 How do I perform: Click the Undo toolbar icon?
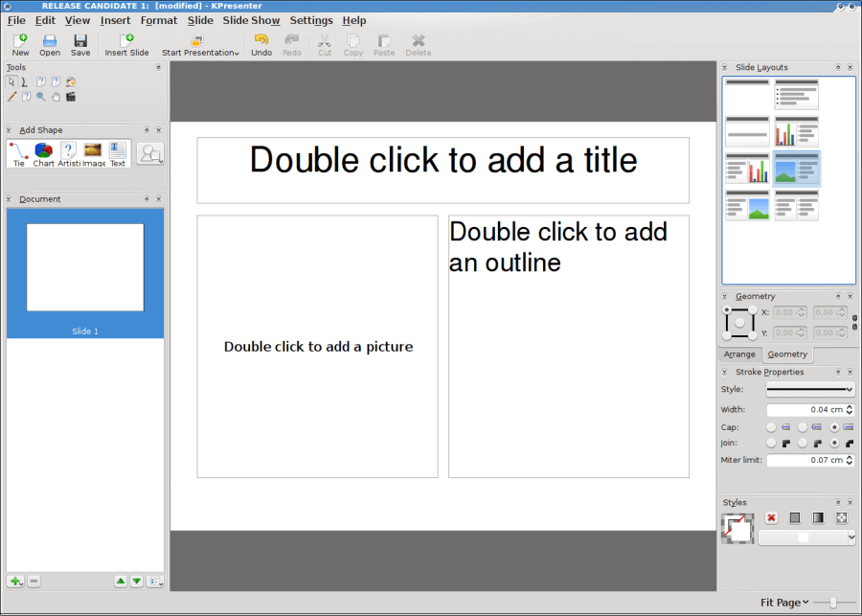coord(261,40)
